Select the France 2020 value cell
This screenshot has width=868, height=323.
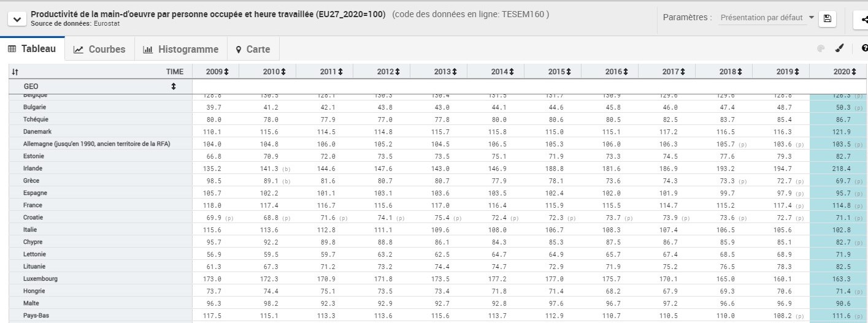pyautogui.click(x=838, y=205)
